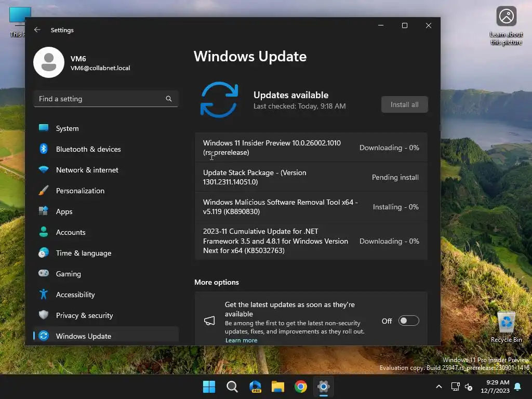Screen dimensions: 532x399
Task: Click the Windows 11 Insider Preview update row
Action: click(311, 148)
